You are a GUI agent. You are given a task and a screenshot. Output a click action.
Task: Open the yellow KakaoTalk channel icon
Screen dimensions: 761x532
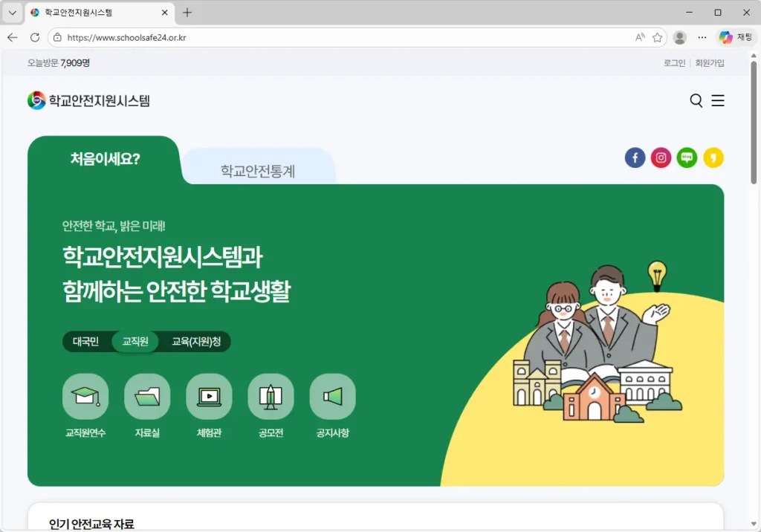(713, 158)
